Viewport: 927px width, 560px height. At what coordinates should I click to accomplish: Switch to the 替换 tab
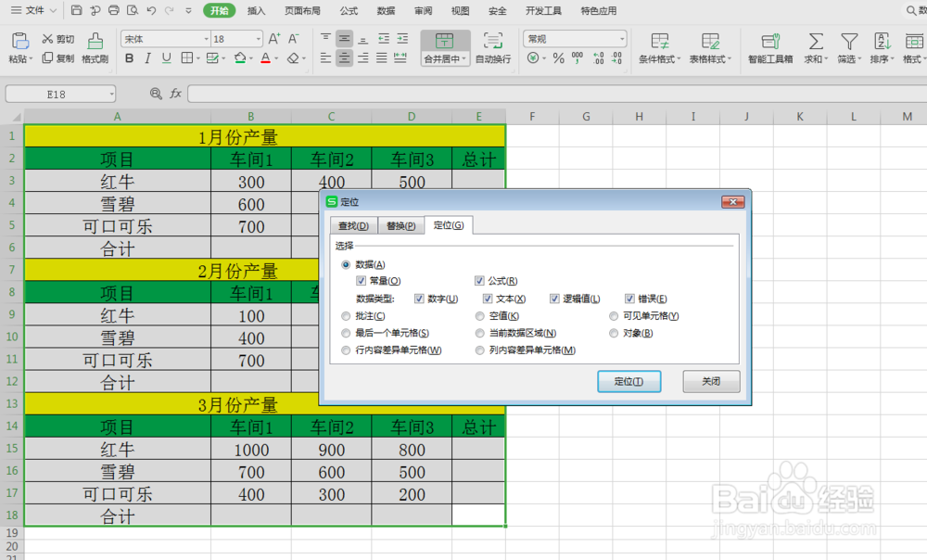pos(400,224)
